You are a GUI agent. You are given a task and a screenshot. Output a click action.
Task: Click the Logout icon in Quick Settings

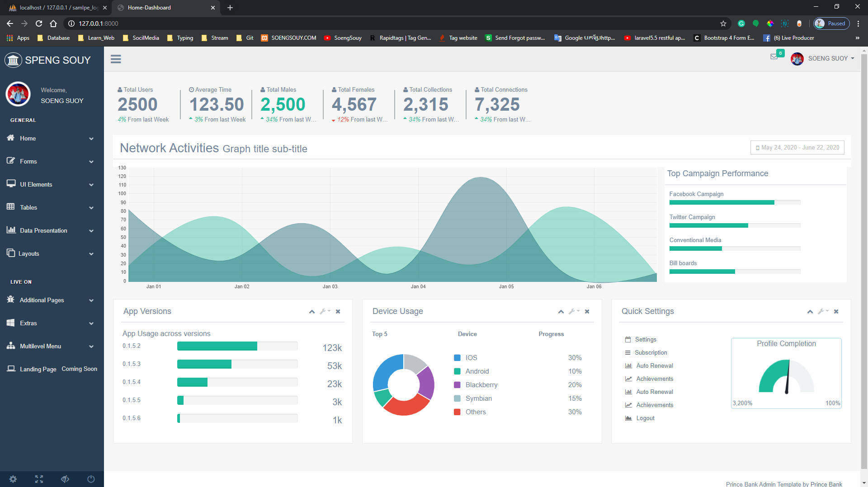coord(628,418)
